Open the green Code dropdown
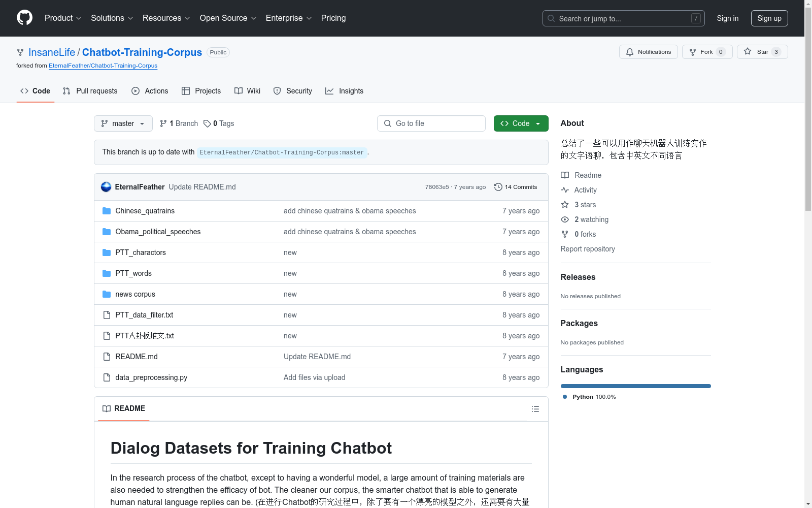 521,123
